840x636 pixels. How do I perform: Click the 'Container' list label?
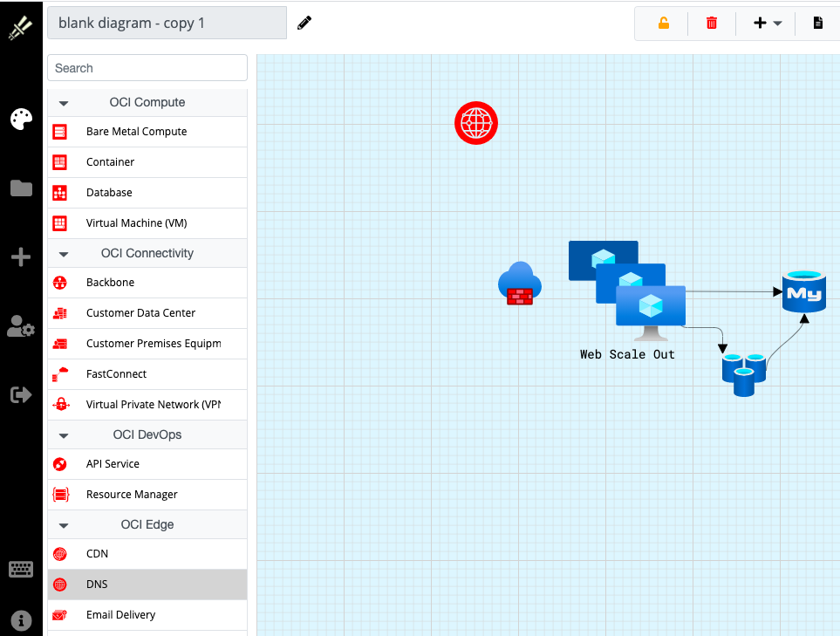(111, 161)
